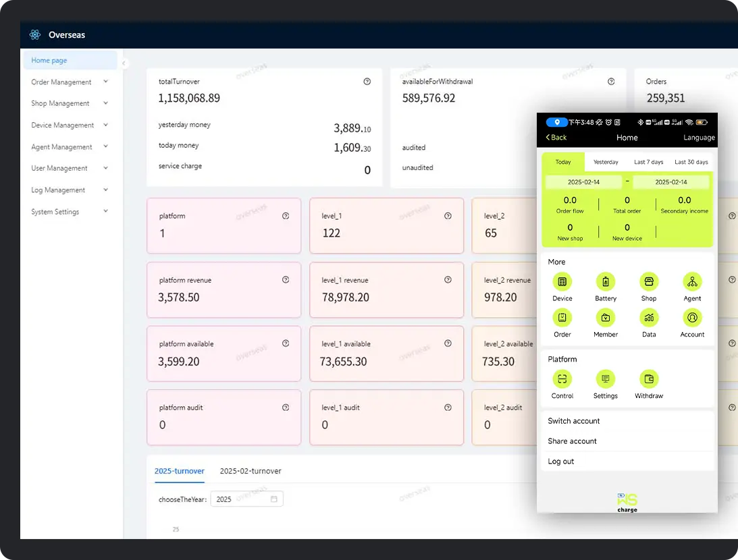This screenshot has width=738, height=560.
Task: Click Log out in the mobile panel
Action: coord(561,461)
